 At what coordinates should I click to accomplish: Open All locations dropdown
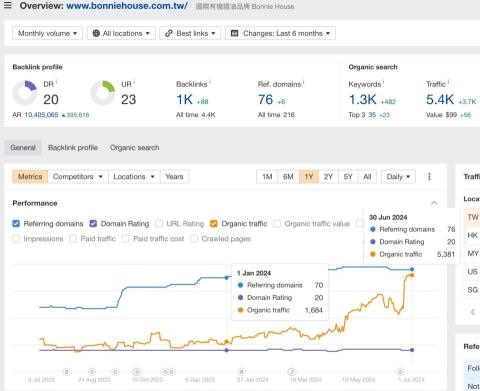[121, 33]
